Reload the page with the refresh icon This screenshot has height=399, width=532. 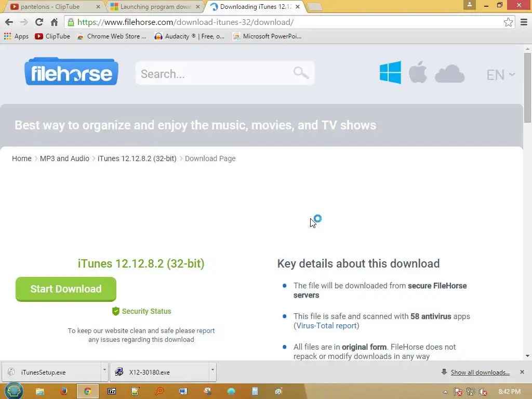click(39, 22)
